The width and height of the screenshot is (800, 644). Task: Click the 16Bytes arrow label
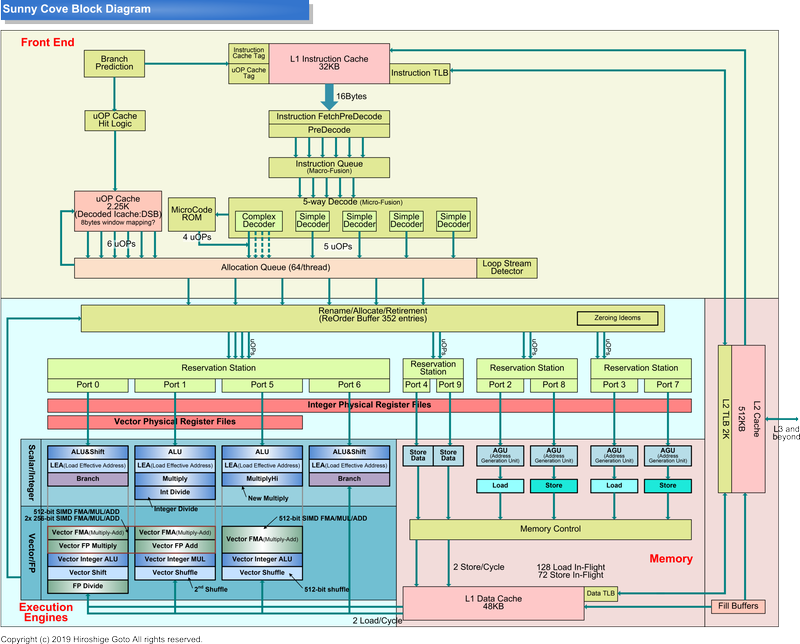(351, 96)
